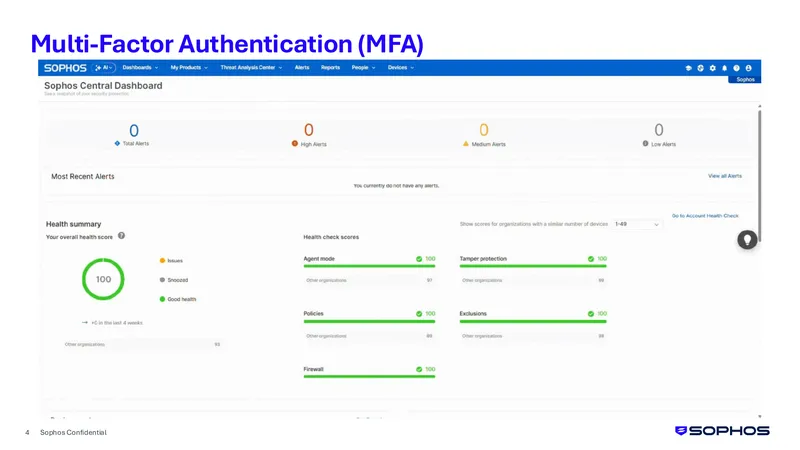Click the 'You currently do not have any alerts' message
800x450 pixels.
point(396,186)
